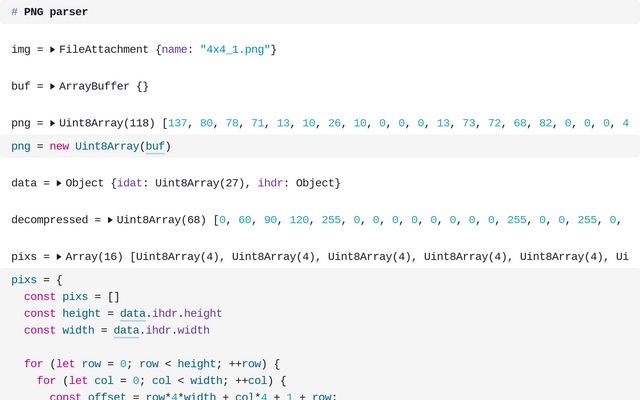Click the 'buf' reference in Uint8Array(buf)
The height and width of the screenshot is (400, 640).
155,146
